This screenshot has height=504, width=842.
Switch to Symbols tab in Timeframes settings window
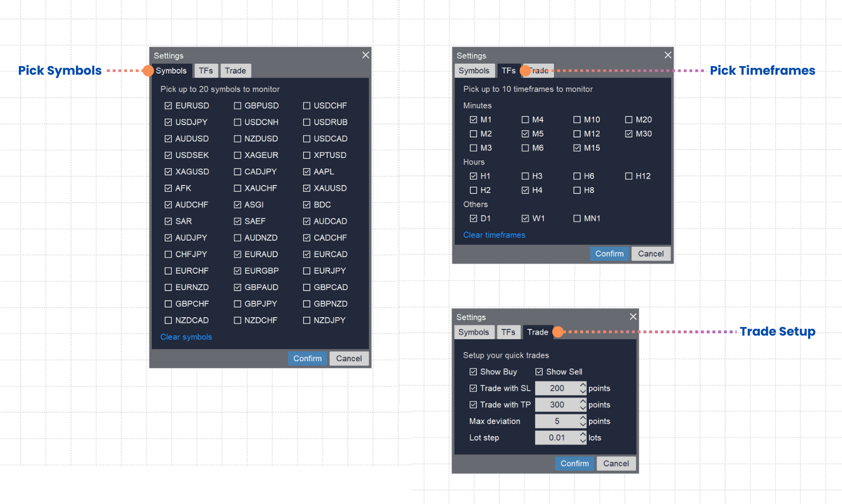pyautogui.click(x=474, y=71)
